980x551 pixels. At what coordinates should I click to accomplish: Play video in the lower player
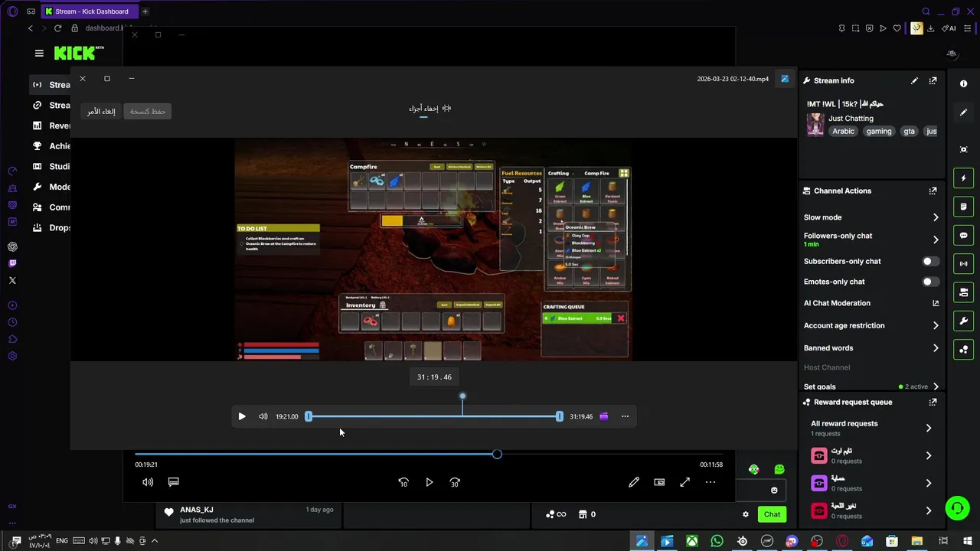pyautogui.click(x=430, y=482)
